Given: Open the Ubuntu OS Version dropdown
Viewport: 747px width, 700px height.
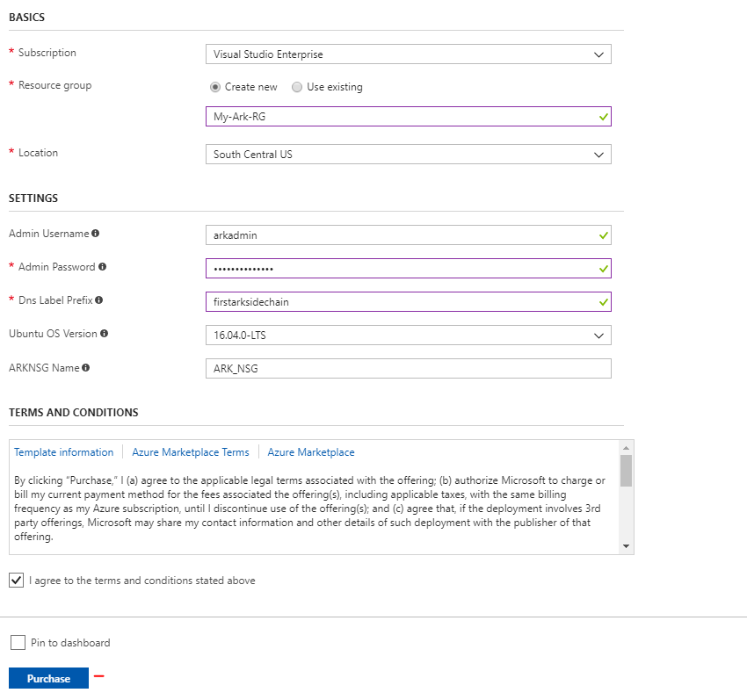Looking at the screenshot, I should coord(408,336).
